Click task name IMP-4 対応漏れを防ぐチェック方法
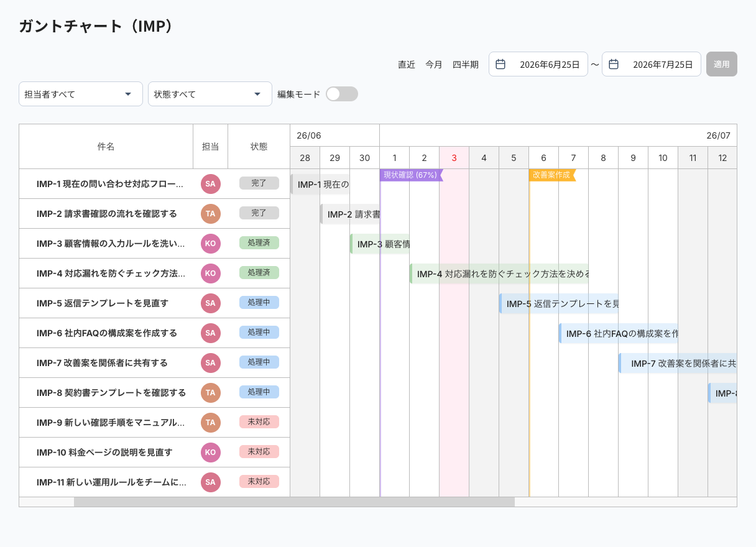Screen dimensions: 756x547 [x=111, y=273]
